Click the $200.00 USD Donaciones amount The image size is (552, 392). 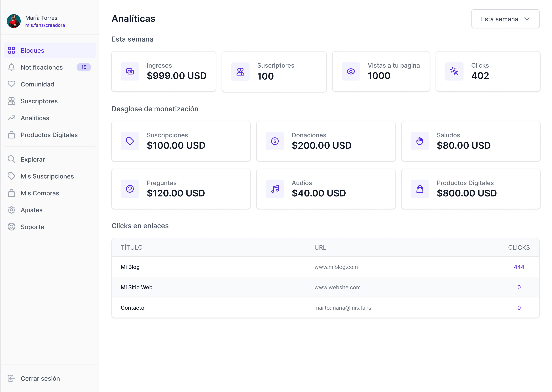pyautogui.click(x=322, y=145)
